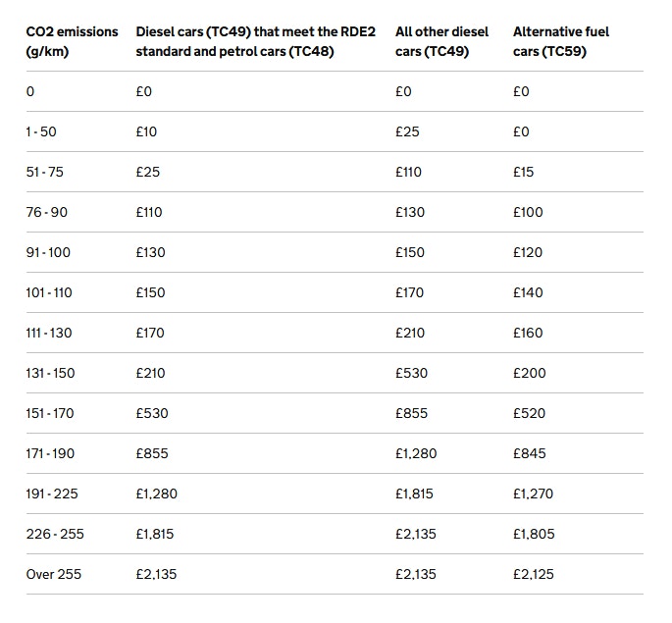The width and height of the screenshot is (672, 623).
Task: Click the Alternative fuel cars (TC59) header
Action: (x=561, y=41)
